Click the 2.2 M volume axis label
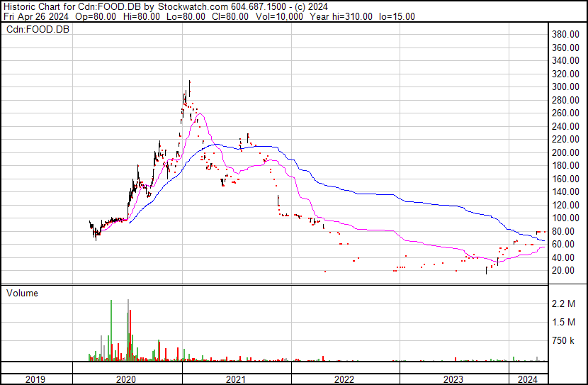588x385 pixels. click(x=568, y=304)
